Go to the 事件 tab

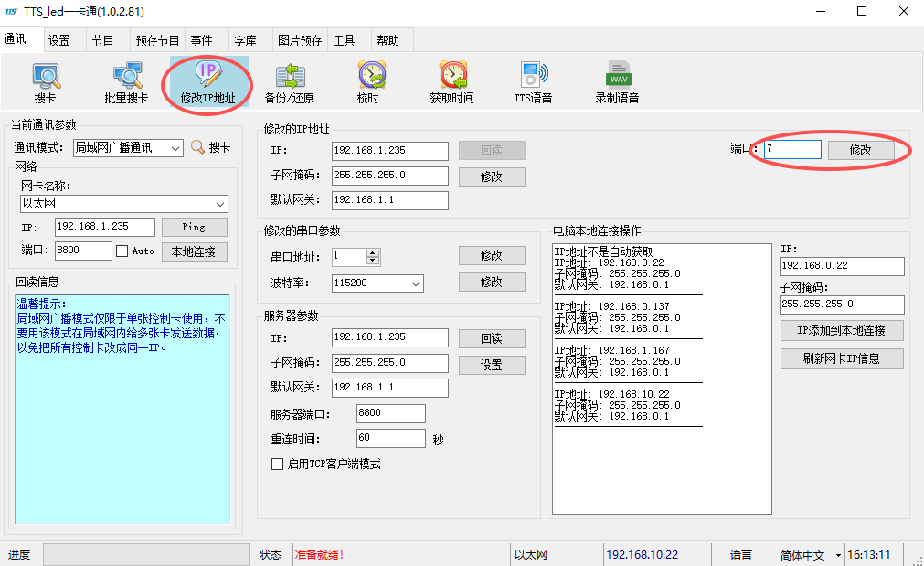(x=202, y=40)
